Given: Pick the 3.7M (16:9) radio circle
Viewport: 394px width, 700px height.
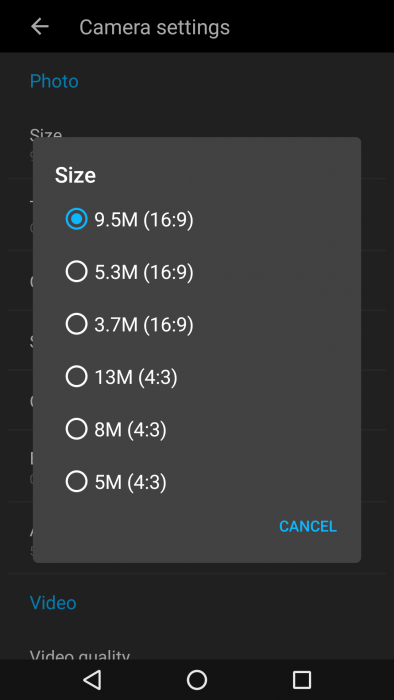Looking at the screenshot, I should 76,324.
